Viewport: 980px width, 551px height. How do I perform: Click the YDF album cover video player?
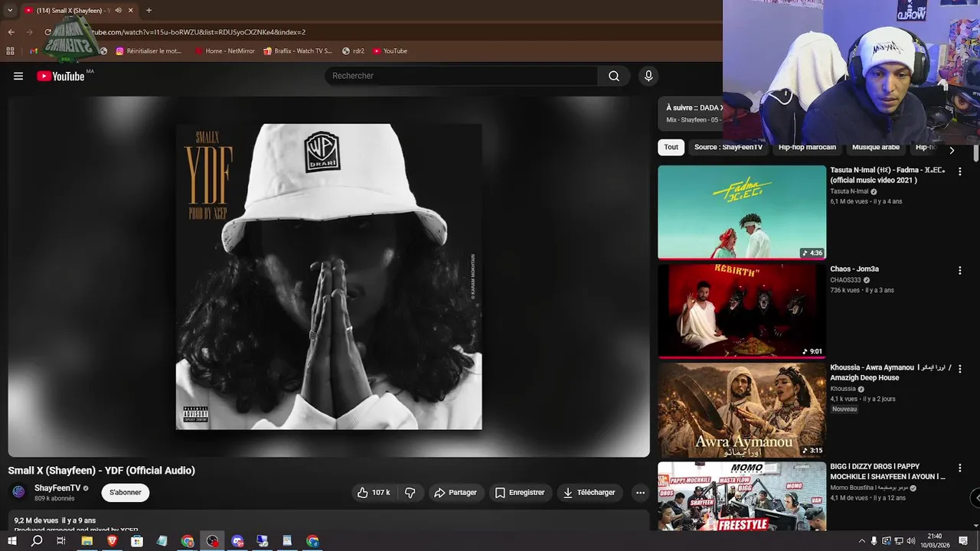pos(329,276)
